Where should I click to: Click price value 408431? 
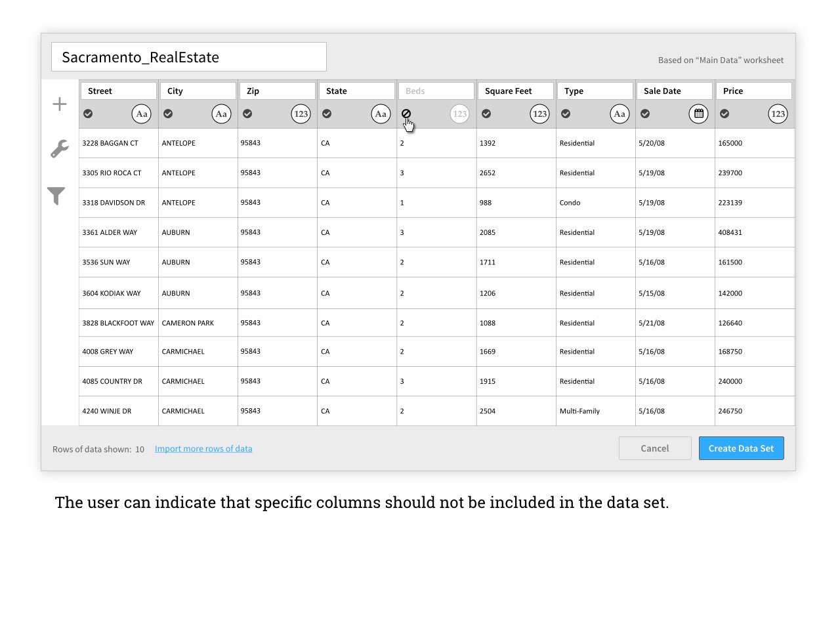(755, 232)
